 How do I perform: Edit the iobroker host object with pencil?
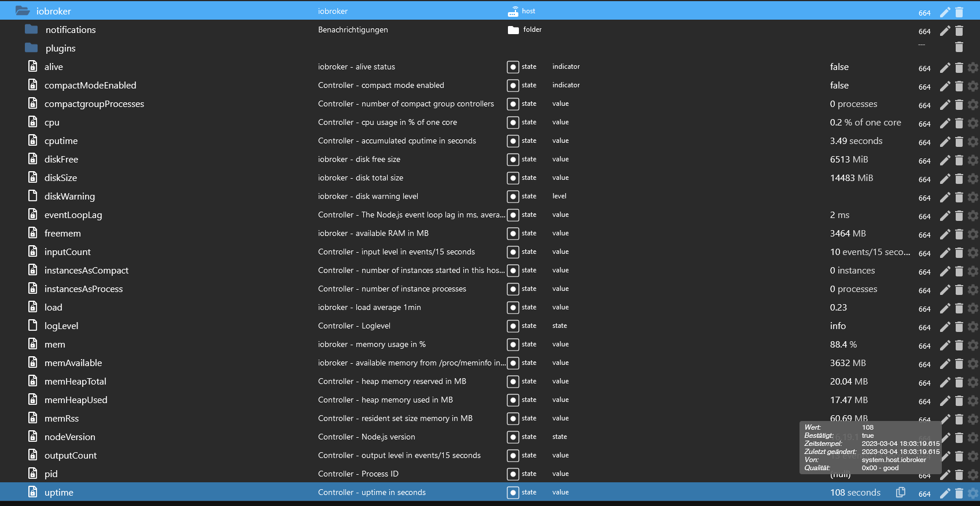(x=945, y=12)
